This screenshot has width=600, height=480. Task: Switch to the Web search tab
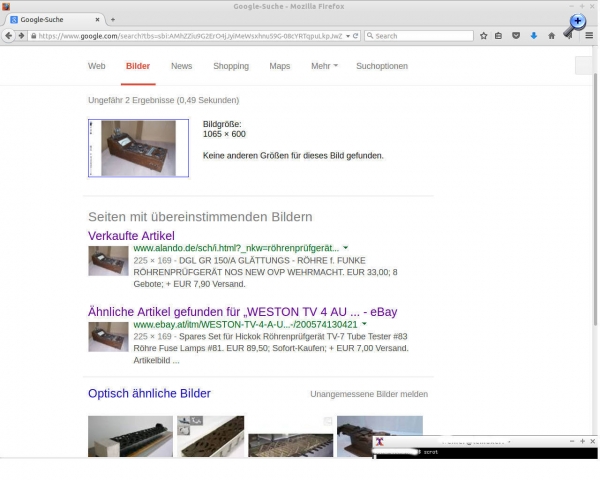tap(96, 66)
